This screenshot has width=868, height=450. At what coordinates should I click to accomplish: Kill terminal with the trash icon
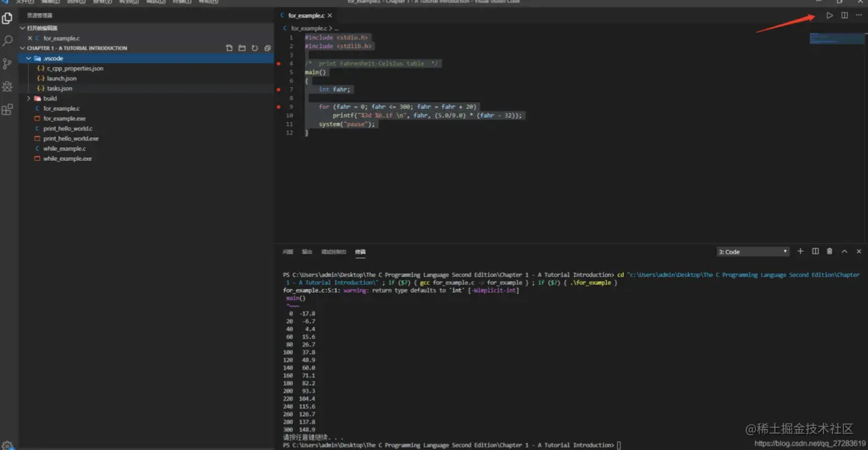[830, 251]
